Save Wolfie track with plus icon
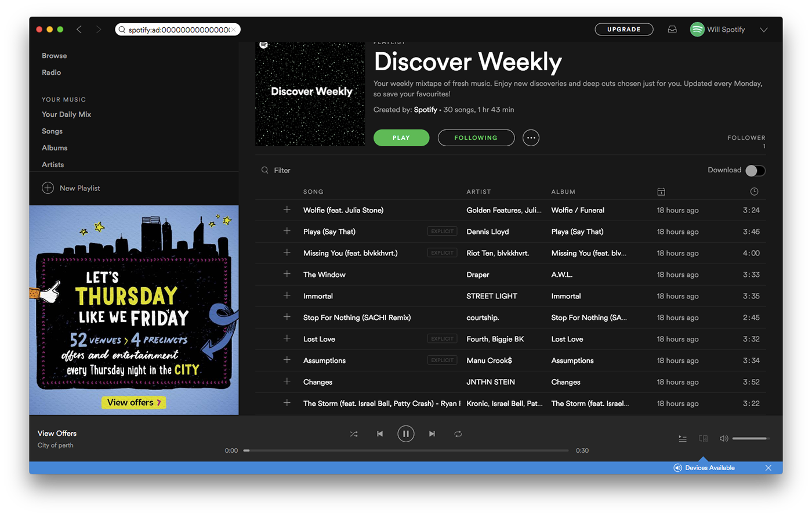Image resolution: width=812 pixels, height=516 pixels. click(x=287, y=210)
